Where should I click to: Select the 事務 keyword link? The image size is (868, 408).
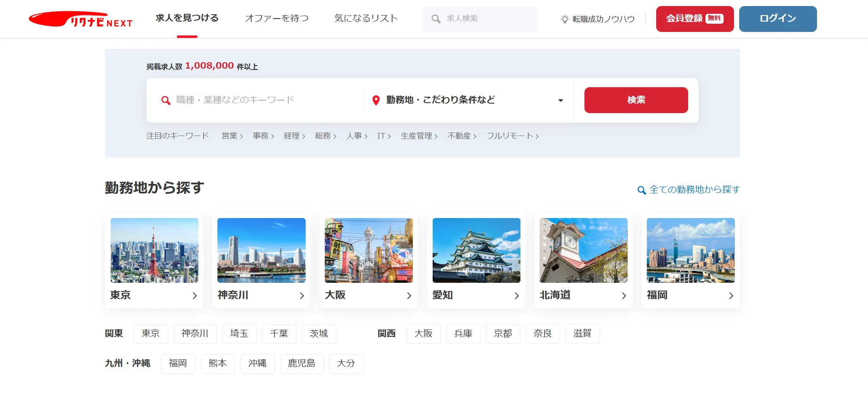pos(263,136)
